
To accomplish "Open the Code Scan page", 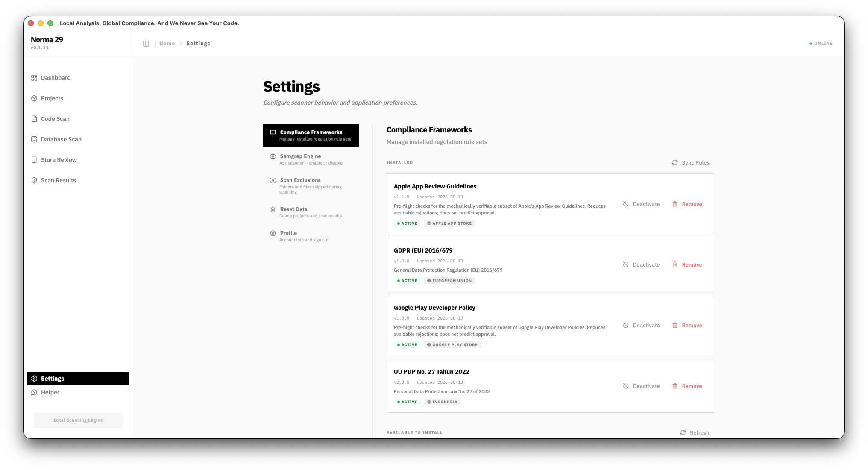I will pos(78,119).
